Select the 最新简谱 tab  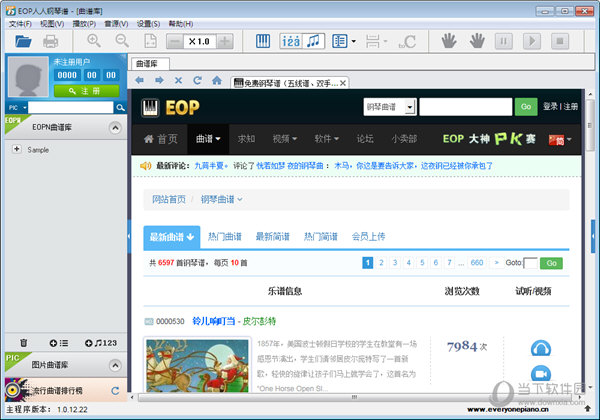[273, 237]
